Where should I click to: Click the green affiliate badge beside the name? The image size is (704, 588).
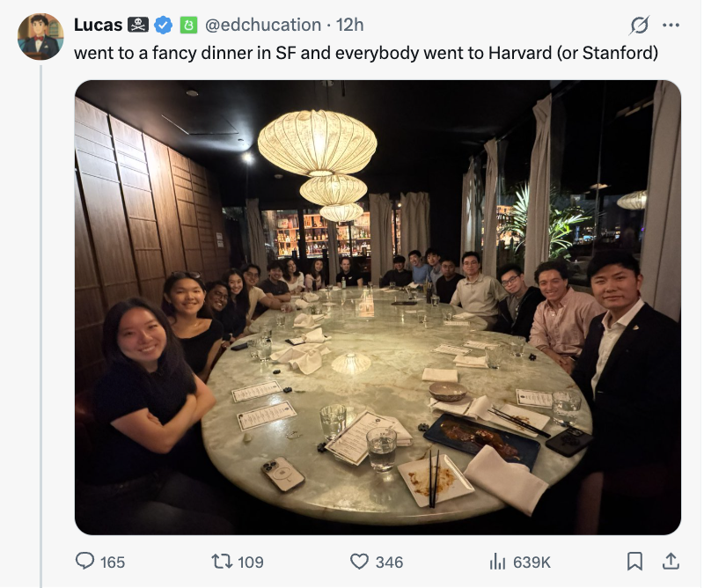187,25
